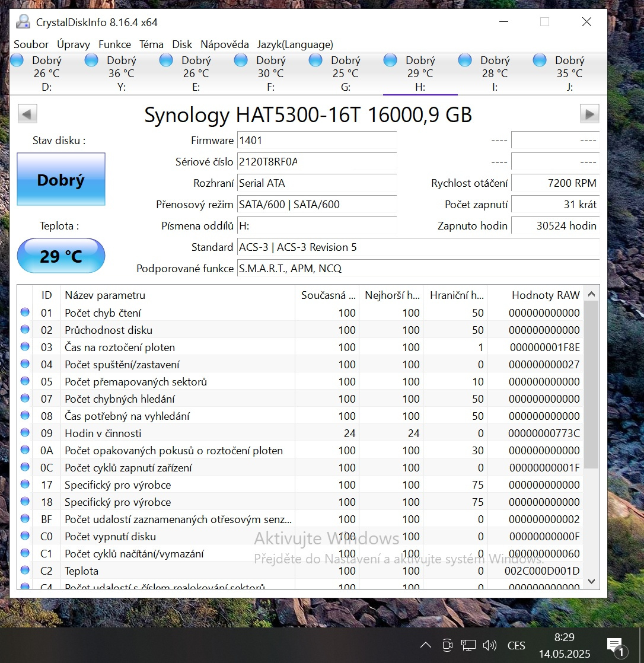Open the notification center icon
This screenshot has width=644, height=663.
pos(617,646)
